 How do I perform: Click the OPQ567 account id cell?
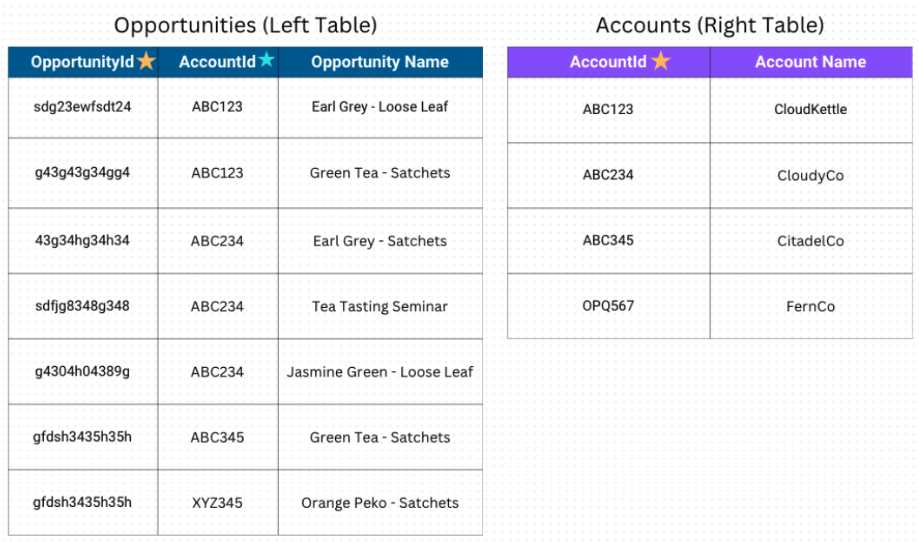[608, 306]
